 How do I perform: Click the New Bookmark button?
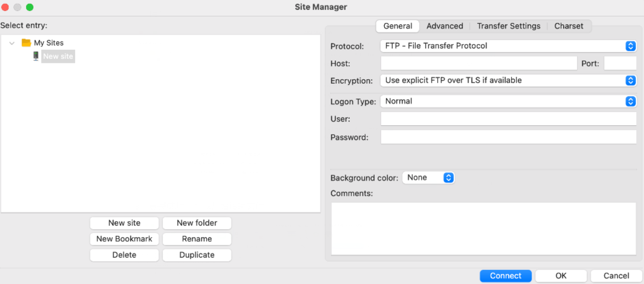124,239
